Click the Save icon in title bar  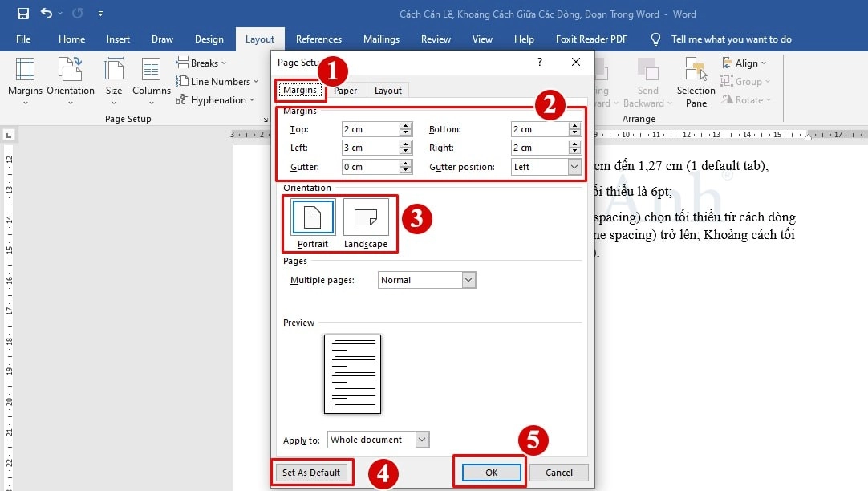22,14
